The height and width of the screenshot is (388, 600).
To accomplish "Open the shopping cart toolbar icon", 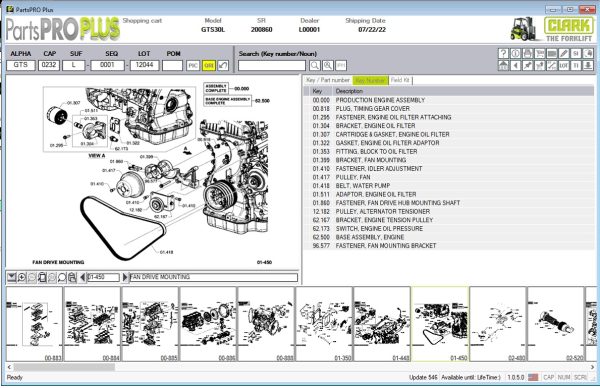I will point(540,54).
